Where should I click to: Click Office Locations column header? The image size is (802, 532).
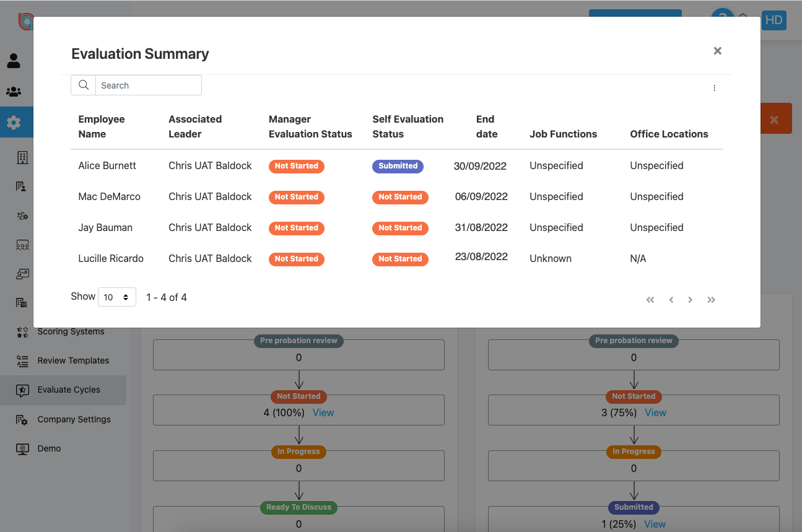pos(669,134)
